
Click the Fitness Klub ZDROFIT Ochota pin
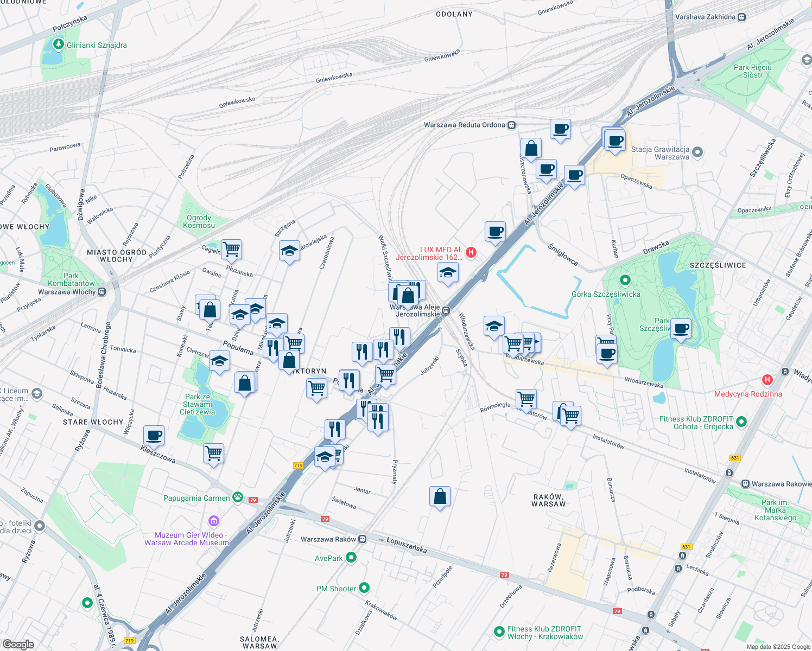(742, 422)
